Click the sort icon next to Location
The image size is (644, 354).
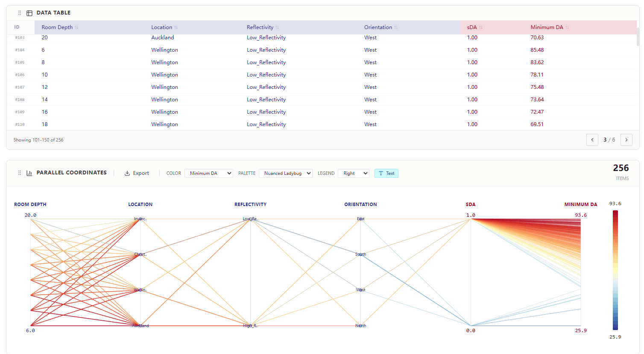(176, 27)
